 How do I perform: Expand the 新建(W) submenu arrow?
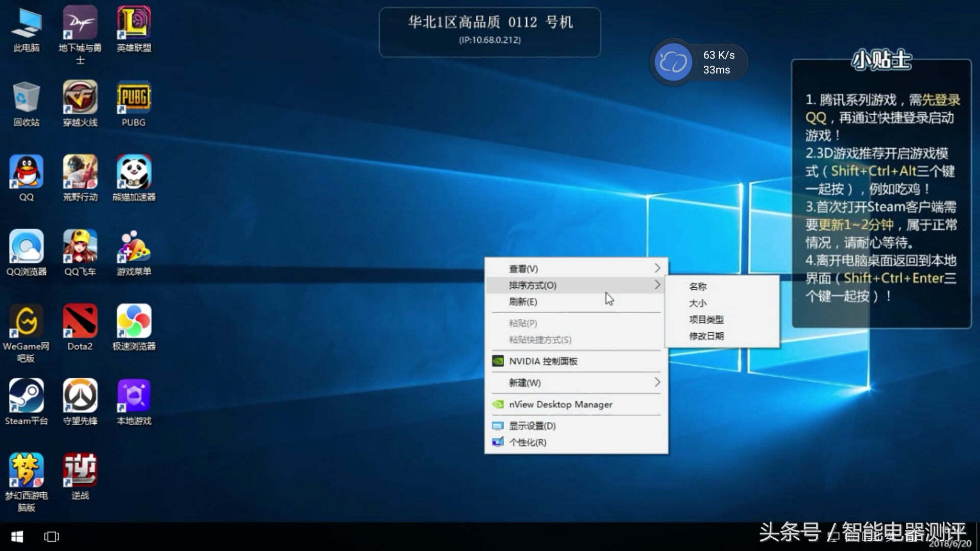657,383
